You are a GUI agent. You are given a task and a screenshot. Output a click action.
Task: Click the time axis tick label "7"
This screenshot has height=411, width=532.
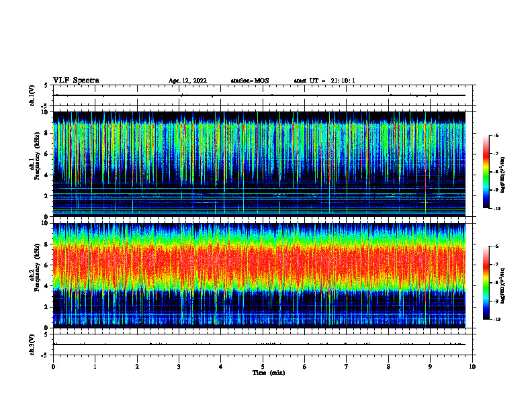pos(347,367)
